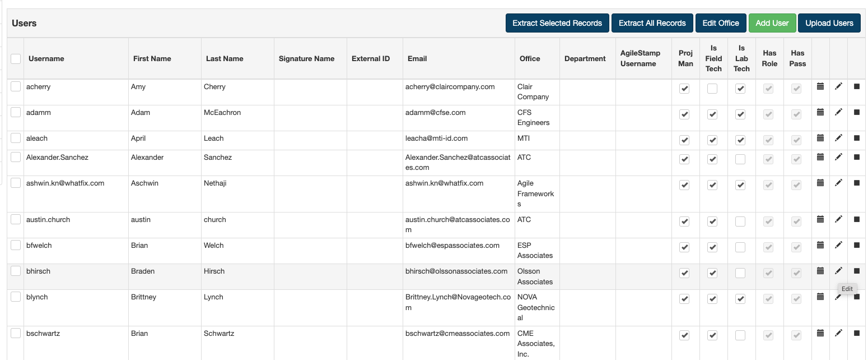Check Is Lab Tech for Alexander.Sanchez
This screenshot has width=868, height=360.
tap(740, 159)
